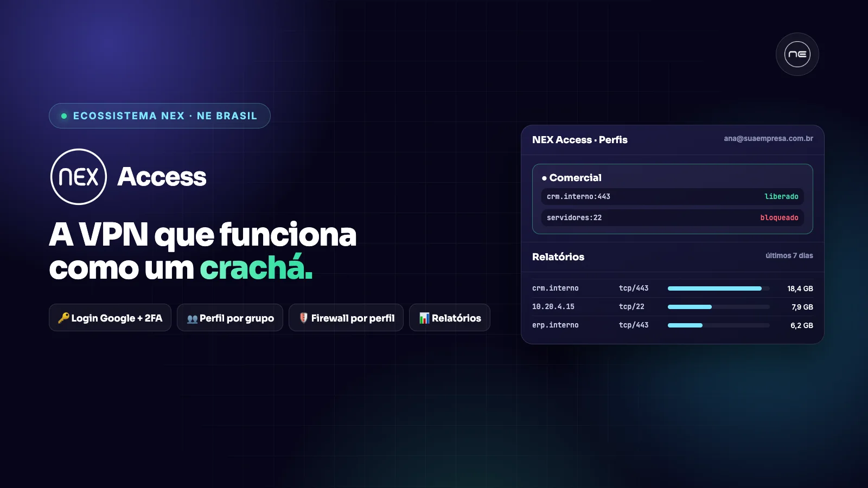Select the Perfil por grupo chip
Viewport: 868px width, 488px height.
pyautogui.click(x=230, y=318)
